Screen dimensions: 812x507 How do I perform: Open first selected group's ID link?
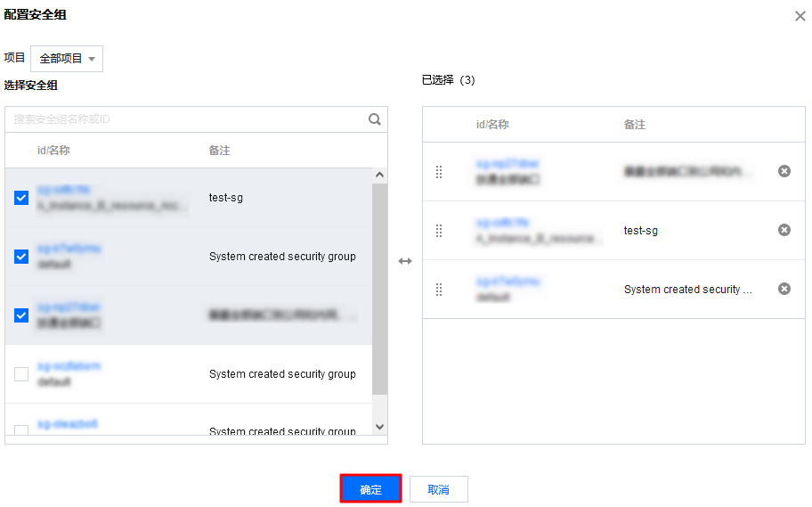(x=507, y=164)
